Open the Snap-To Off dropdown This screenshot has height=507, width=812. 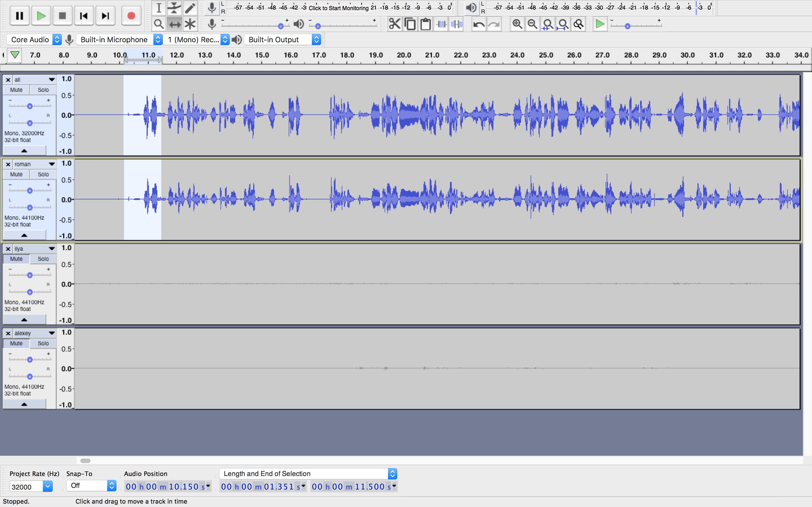91,486
